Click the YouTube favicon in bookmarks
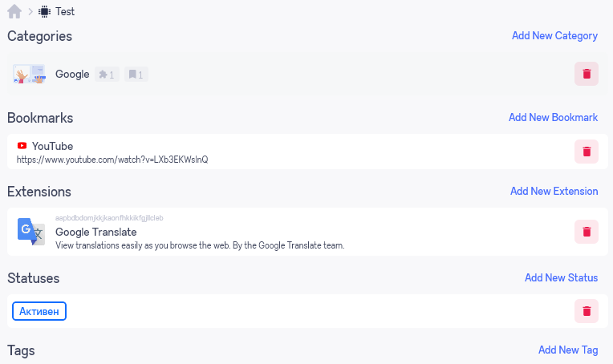This screenshot has width=613, height=364. (22, 146)
